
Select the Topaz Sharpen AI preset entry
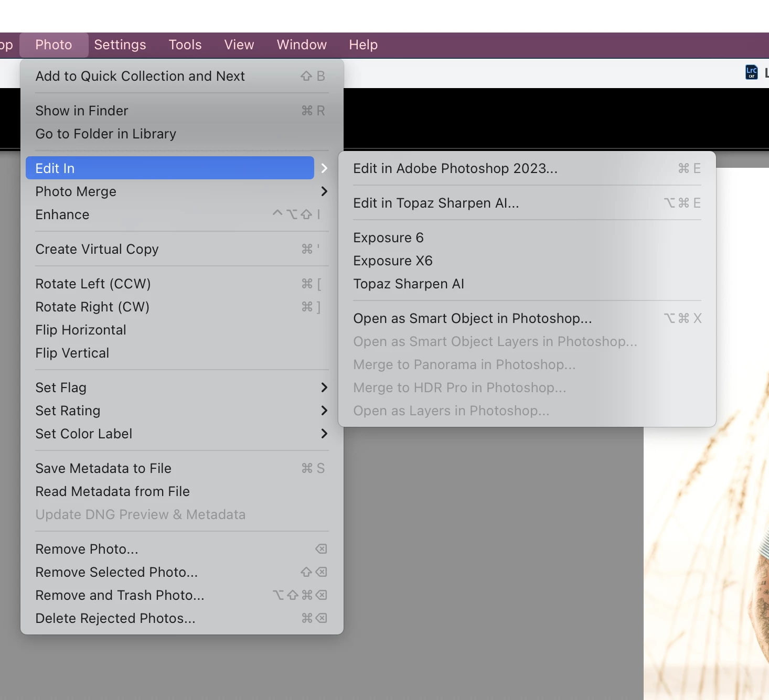coord(527,284)
